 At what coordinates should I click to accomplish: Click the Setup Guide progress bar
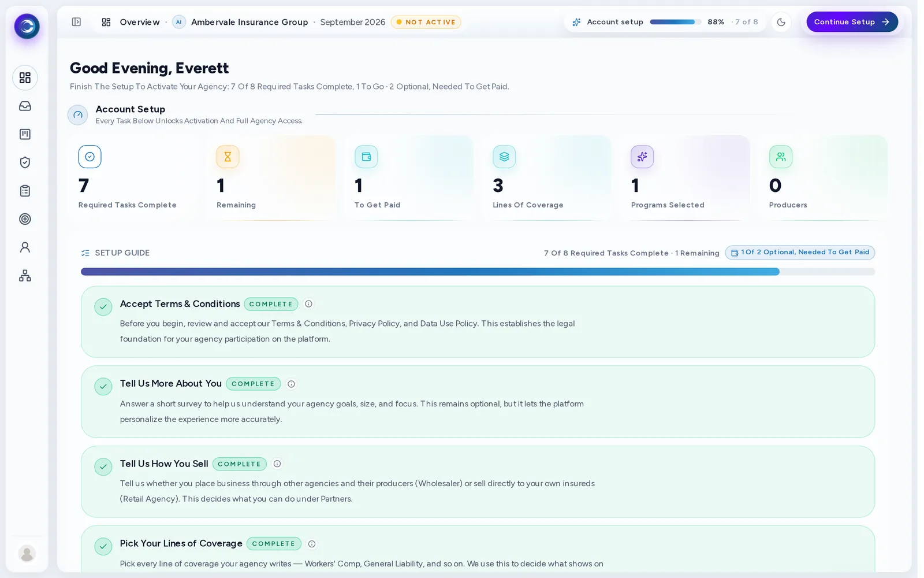(x=478, y=272)
